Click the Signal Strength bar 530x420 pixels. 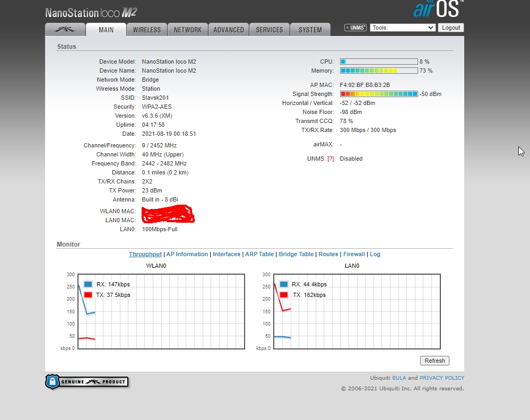coord(379,94)
